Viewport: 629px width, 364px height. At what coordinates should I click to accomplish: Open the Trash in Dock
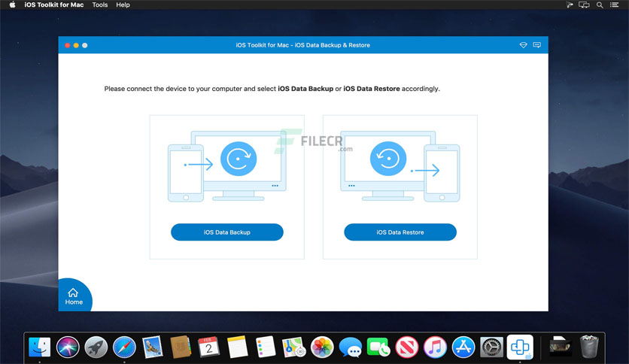[x=589, y=347]
